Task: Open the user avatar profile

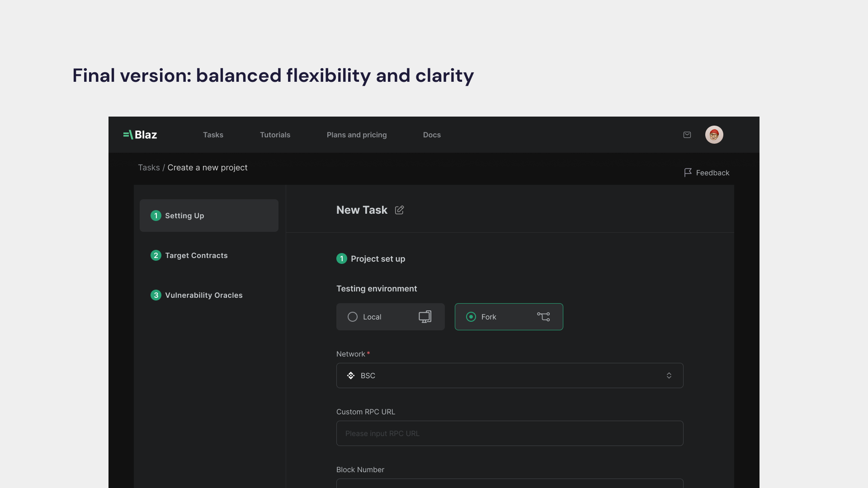Action: click(714, 135)
